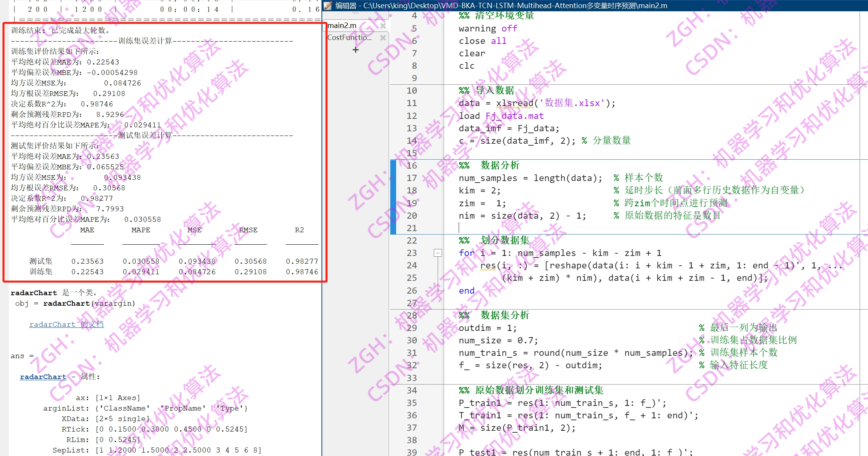This screenshot has height=456, width=868.
Task: Open the radarChart 的文档 link
Action: coord(66,324)
